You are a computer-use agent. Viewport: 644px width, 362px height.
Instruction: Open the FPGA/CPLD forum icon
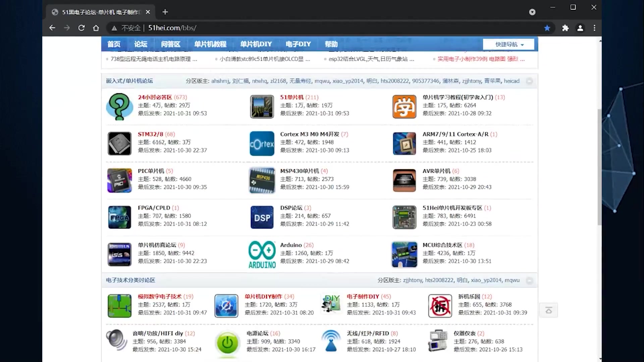pyautogui.click(x=119, y=217)
